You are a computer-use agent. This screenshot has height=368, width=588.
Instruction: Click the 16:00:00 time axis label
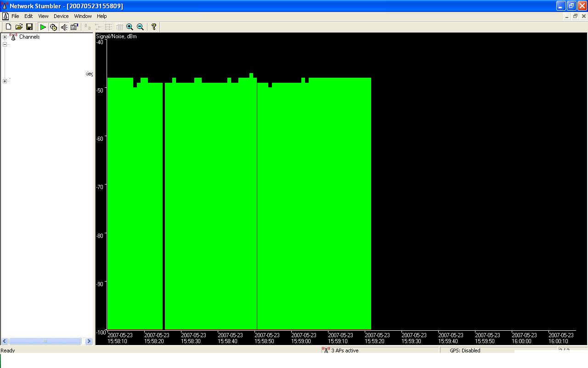coord(524,338)
